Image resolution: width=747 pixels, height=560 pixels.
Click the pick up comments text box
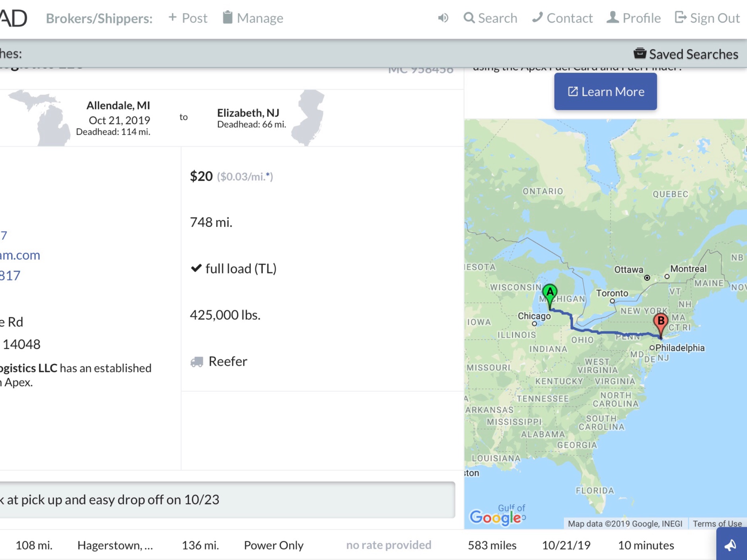click(227, 500)
